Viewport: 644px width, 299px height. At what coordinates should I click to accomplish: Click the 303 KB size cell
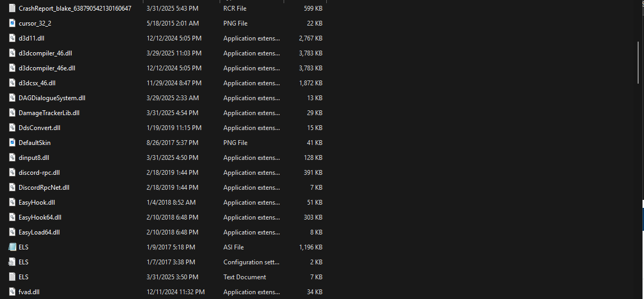click(x=312, y=217)
